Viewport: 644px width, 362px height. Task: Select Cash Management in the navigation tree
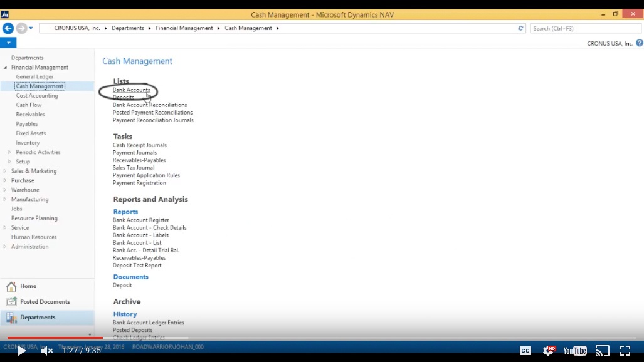40,86
